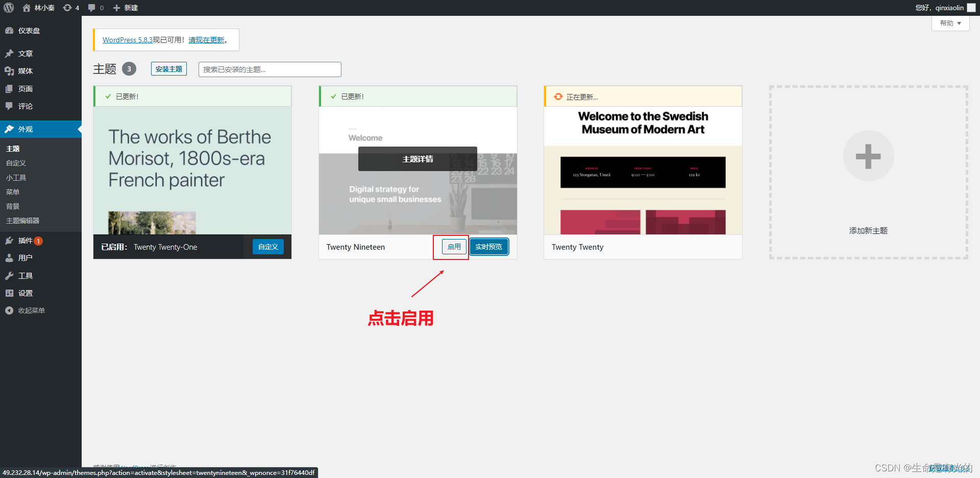Viewport: 980px width, 478px height.
Task: Click the user avatar next to qinxiaolin
Action: (x=971, y=8)
